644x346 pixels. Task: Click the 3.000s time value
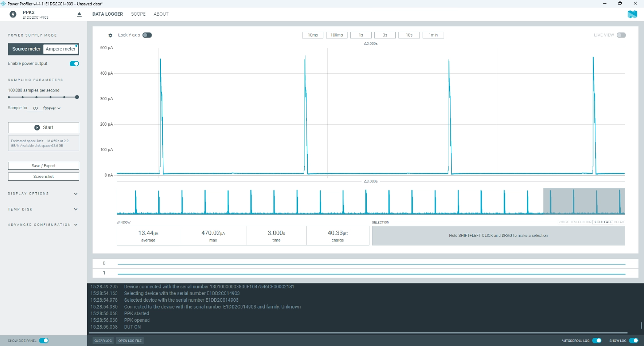(x=276, y=233)
